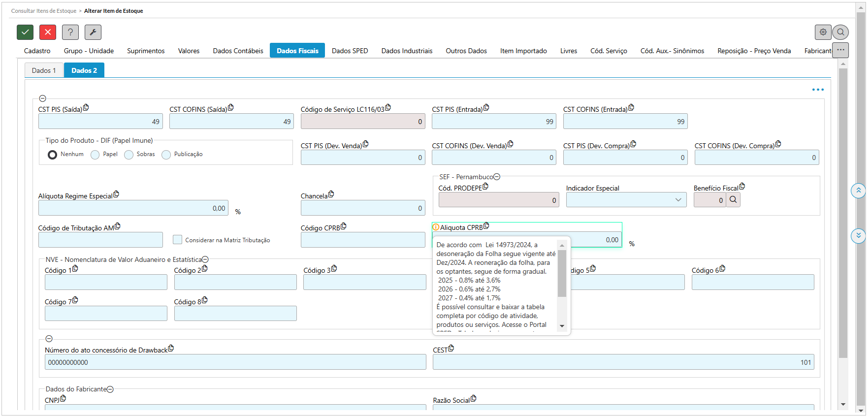Collapse the Dados do Fabricante section

coord(110,389)
